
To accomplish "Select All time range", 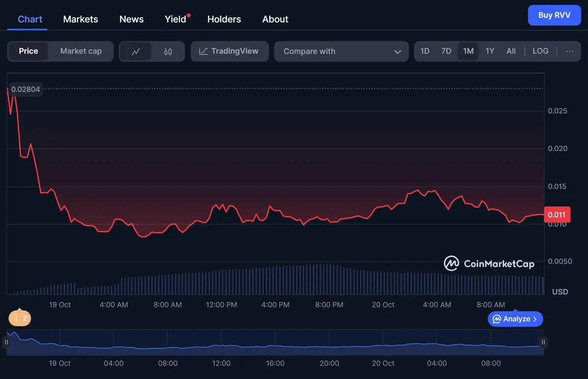I will [511, 51].
